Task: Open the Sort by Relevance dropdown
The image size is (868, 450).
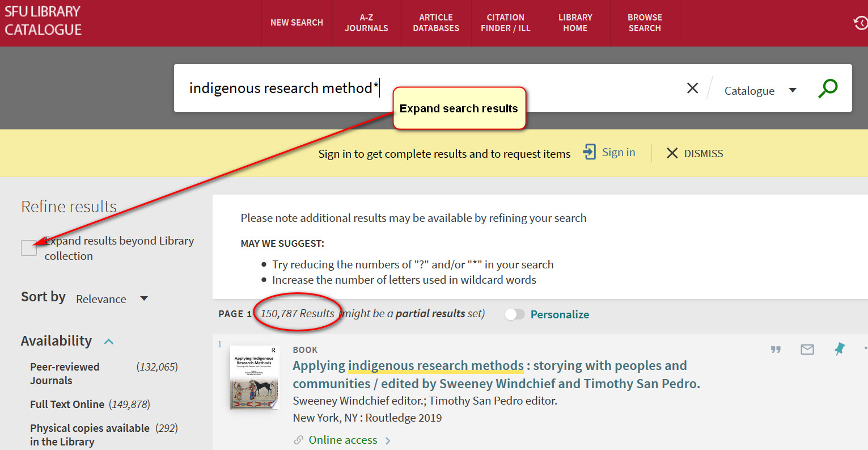Action: (x=112, y=299)
